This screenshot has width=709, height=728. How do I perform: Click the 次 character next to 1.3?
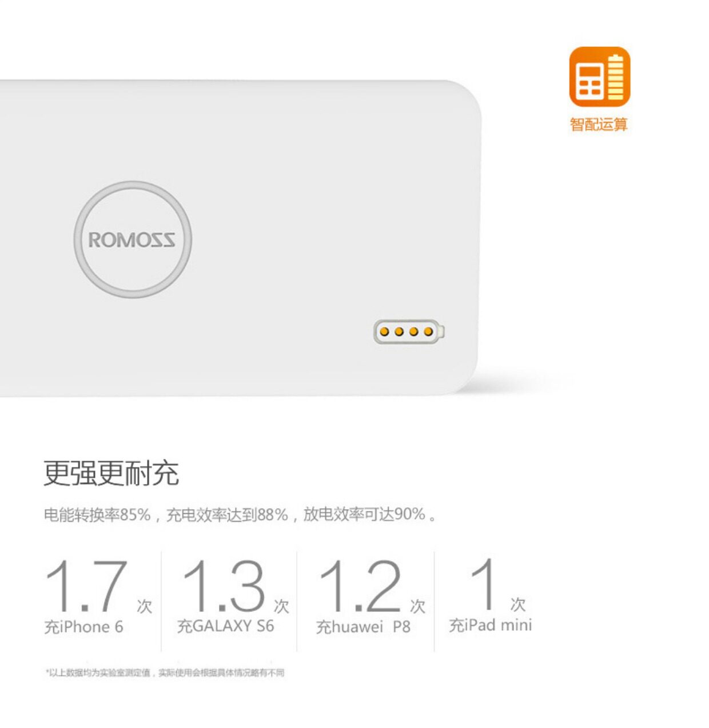click(x=281, y=606)
